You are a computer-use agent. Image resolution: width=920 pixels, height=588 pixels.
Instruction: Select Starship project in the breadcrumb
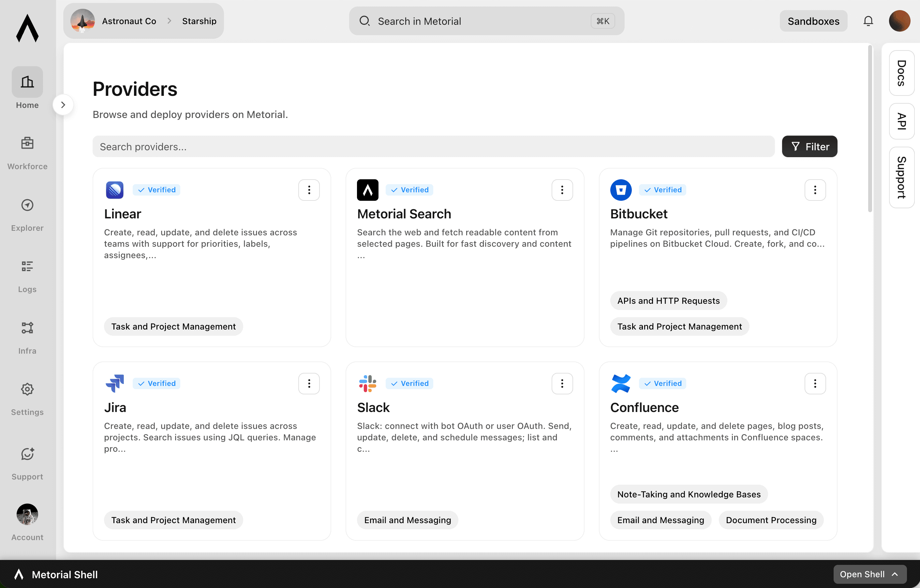coord(199,21)
